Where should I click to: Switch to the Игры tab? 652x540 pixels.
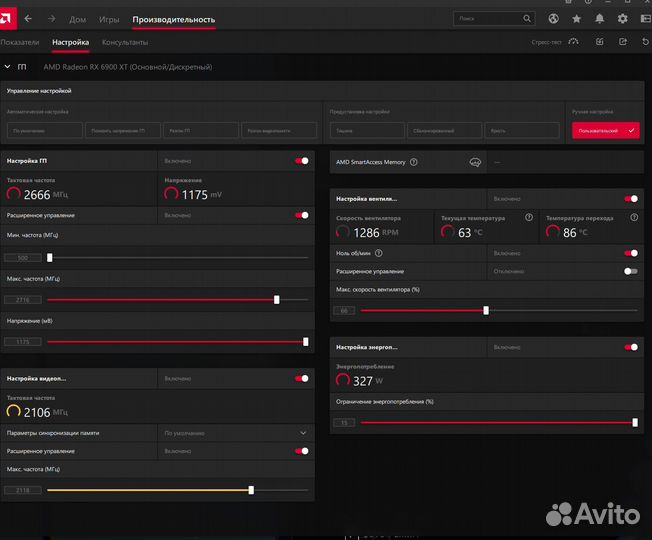point(109,20)
